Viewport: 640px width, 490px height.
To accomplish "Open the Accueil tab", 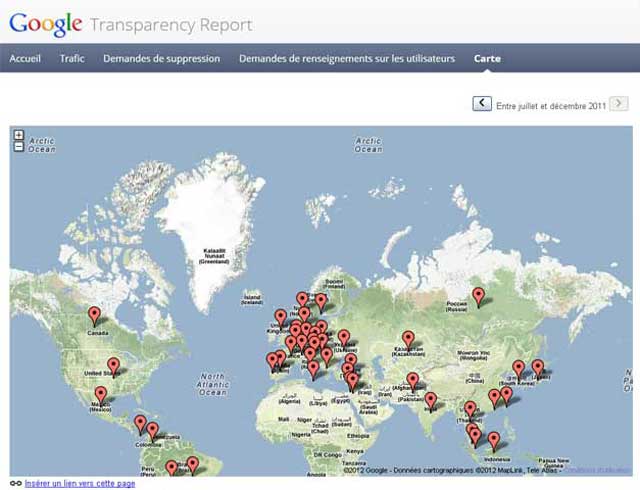I will coord(25,58).
